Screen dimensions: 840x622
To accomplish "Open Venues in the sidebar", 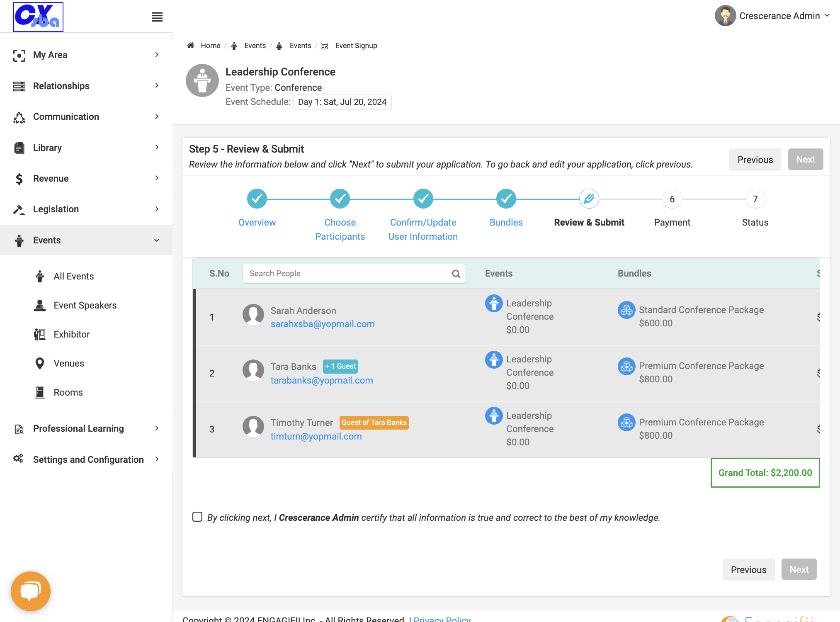I will (69, 363).
